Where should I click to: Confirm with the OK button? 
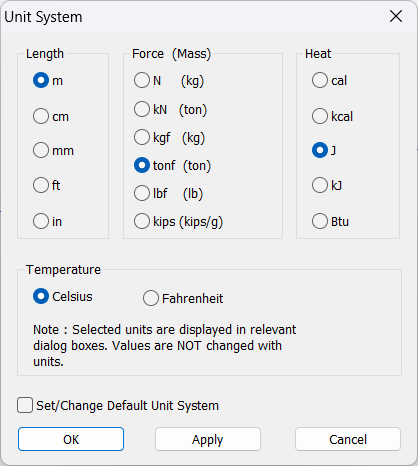(x=71, y=439)
